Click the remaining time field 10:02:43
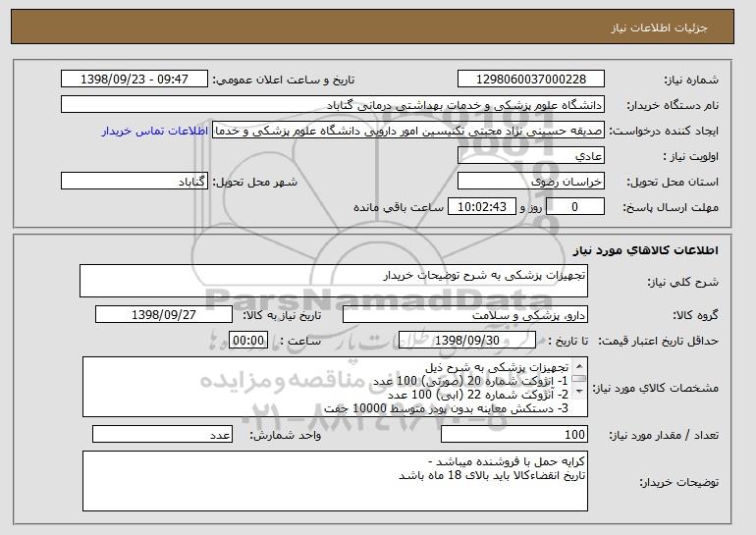This screenshot has width=756, height=535. point(482,207)
